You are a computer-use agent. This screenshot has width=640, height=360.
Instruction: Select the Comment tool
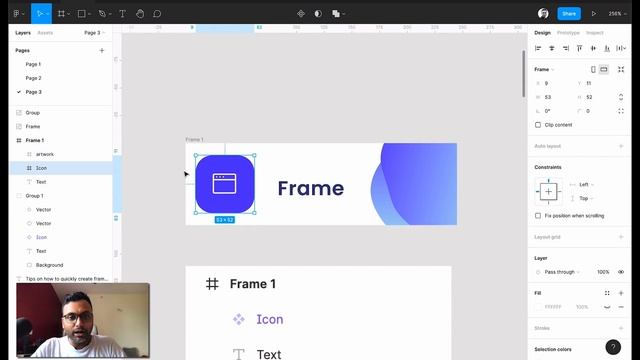pos(157,13)
